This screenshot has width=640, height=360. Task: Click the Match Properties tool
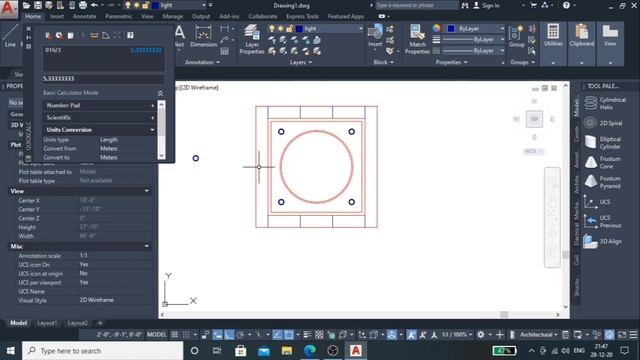(417, 39)
